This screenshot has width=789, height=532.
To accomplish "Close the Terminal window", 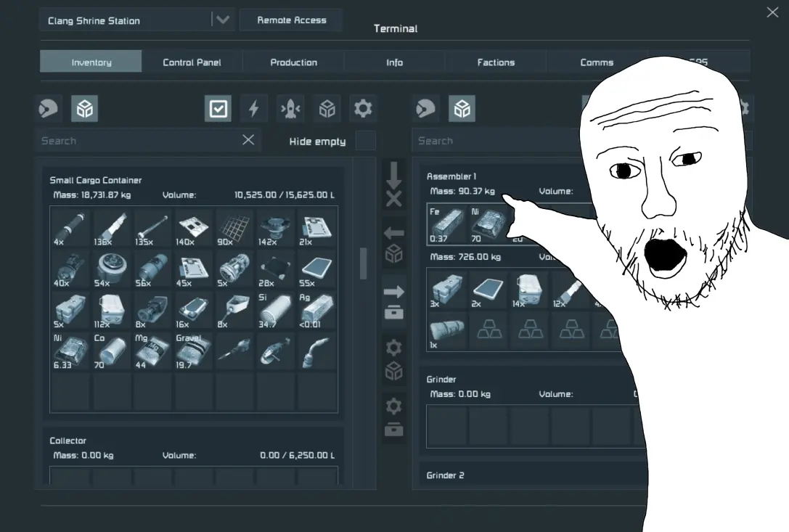I will pyautogui.click(x=772, y=12).
